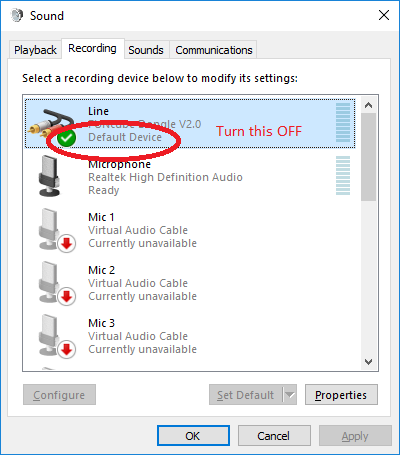Viewport: 400px width, 455px height.
Task: Confirm with the OK button
Action: tap(193, 436)
